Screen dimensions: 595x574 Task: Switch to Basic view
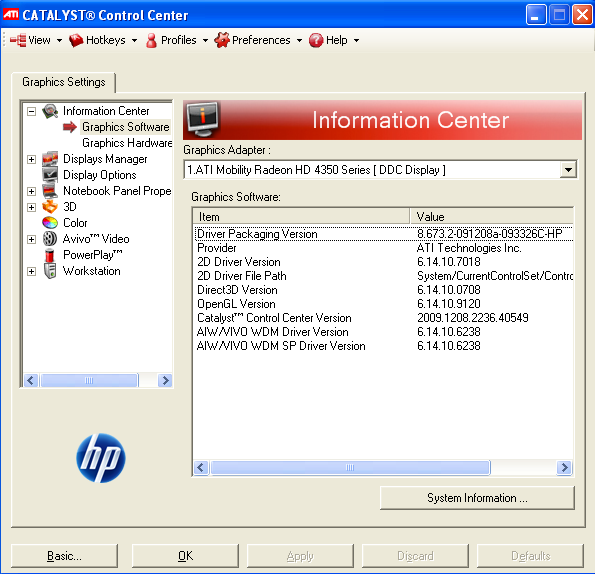(64, 556)
